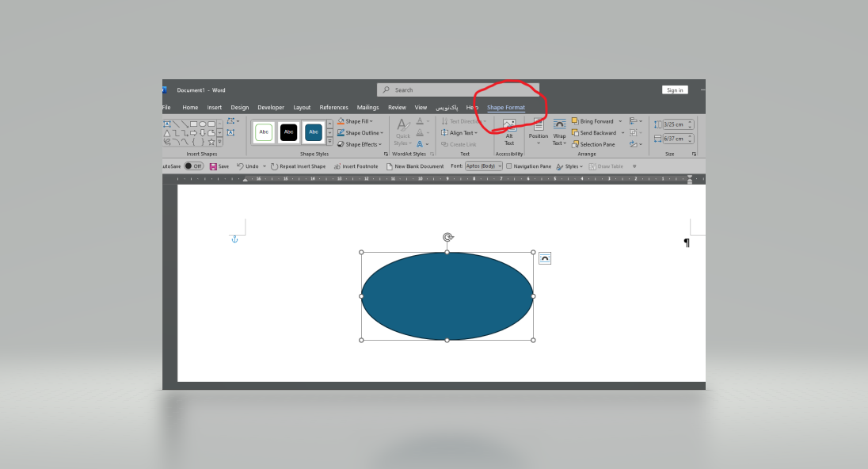Toggle AutoSave off switch to on

pyautogui.click(x=194, y=166)
